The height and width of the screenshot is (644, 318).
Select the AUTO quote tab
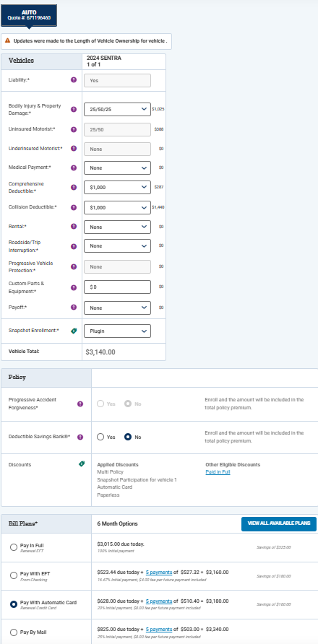tap(29, 16)
